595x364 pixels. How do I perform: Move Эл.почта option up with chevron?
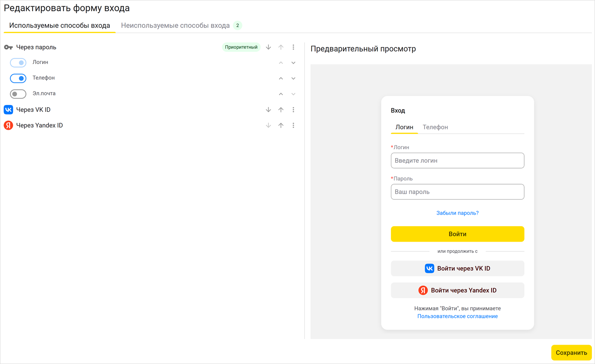(x=281, y=94)
